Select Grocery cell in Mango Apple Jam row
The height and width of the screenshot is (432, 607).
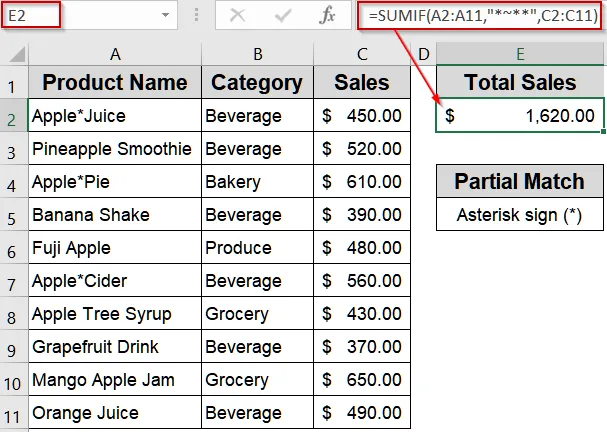click(257, 379)
